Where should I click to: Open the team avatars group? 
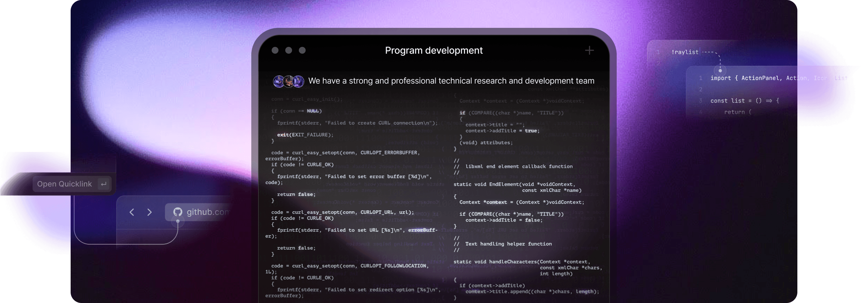pos(289,81)
